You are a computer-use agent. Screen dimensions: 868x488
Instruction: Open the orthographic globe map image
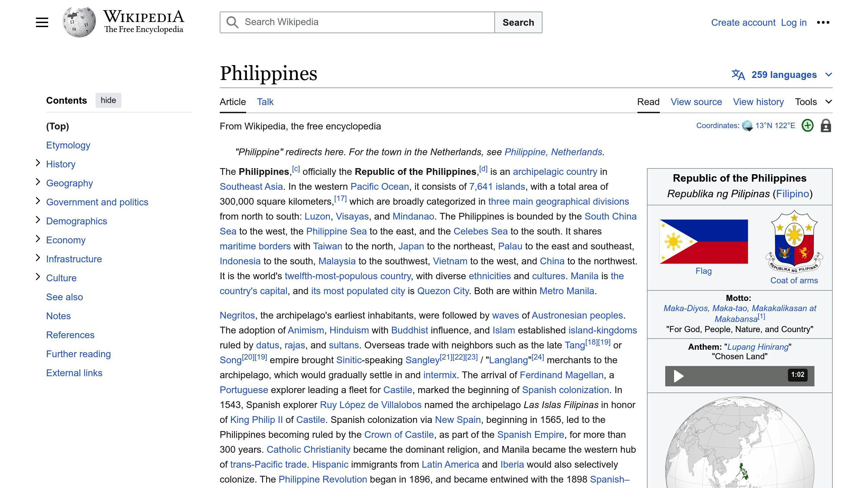[x=739, y=442]
